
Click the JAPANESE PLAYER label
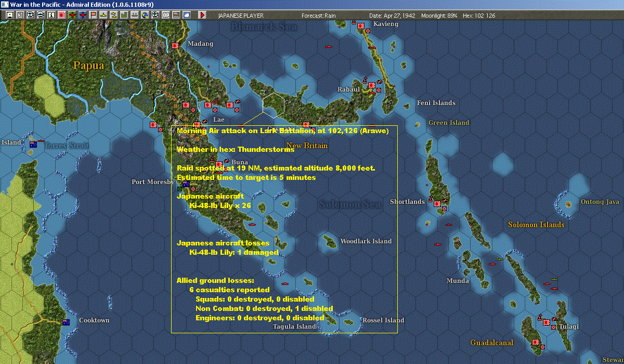(240, 16)
